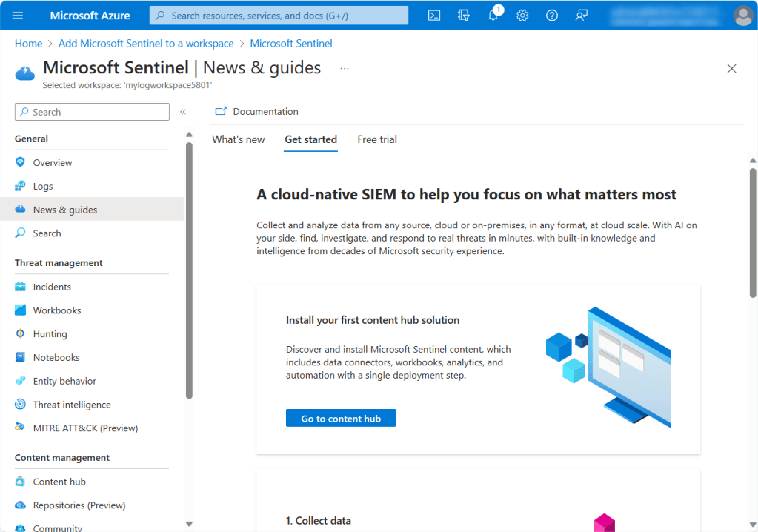
Task: Click the help question mark icon
Action: 552,16
